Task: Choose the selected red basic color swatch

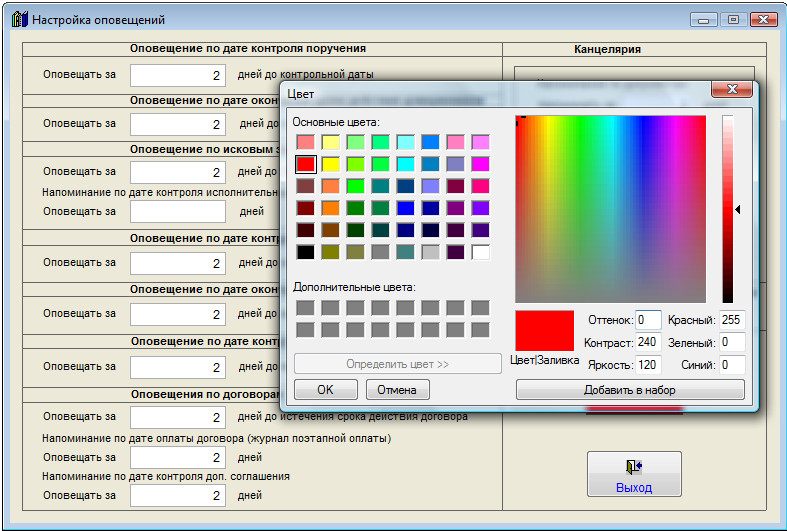Action: (x=306, y=164)
